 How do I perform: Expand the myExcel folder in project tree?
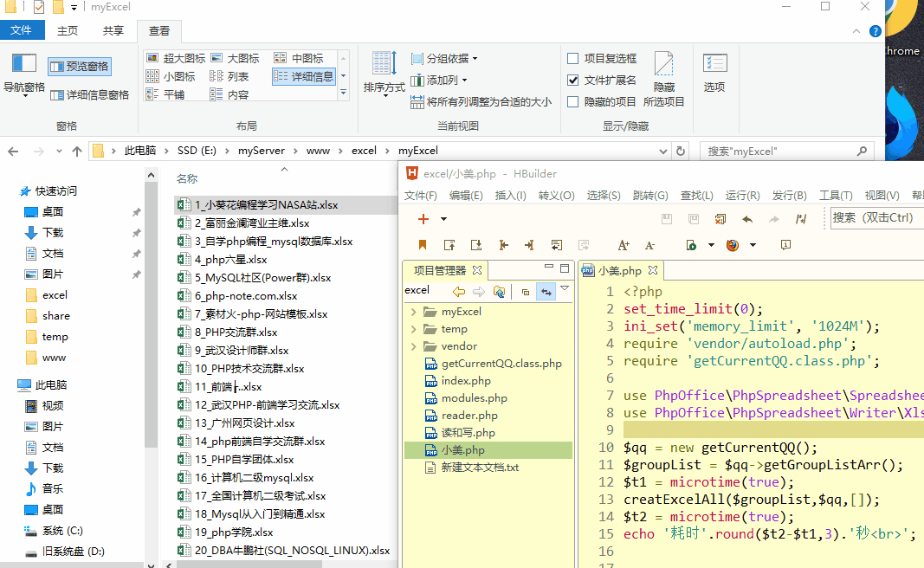[413, 312]
